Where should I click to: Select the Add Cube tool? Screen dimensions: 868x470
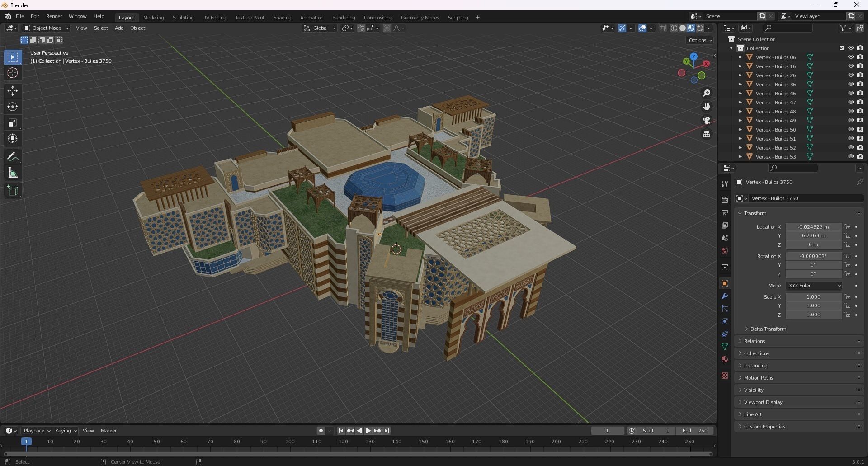[13, 191]
